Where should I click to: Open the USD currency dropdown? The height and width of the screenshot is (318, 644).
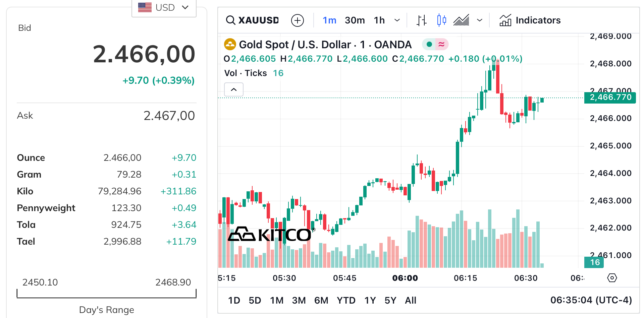pos(164,7)
